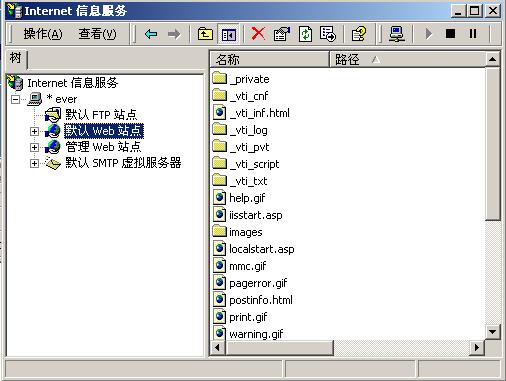Select the 树 tab
Image resolution: width=506 pixels, height=381 pixels.
[16, 58]
